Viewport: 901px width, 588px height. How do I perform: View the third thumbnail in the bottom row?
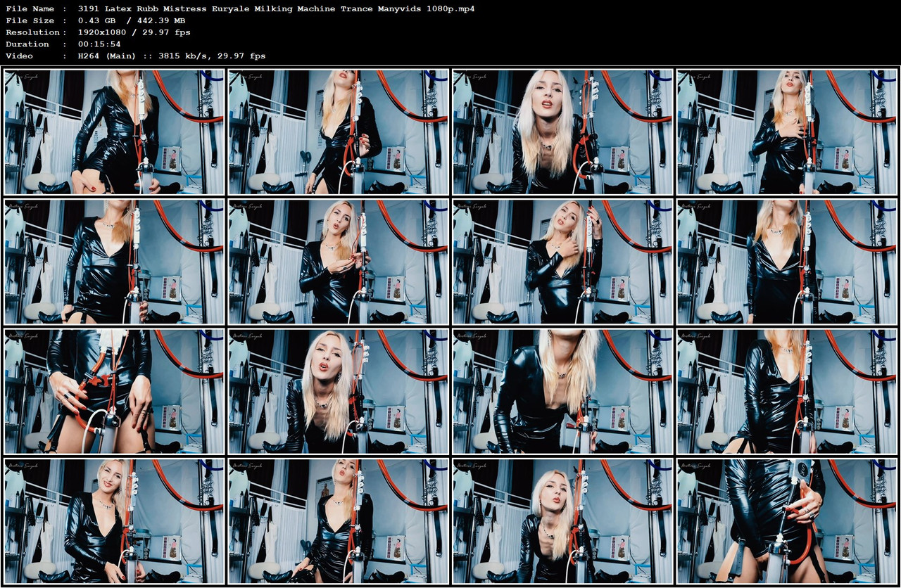(562, 521)
